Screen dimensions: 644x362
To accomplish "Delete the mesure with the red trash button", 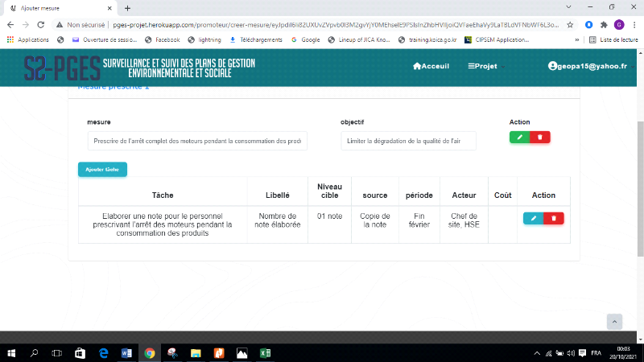I will (540, 137).
